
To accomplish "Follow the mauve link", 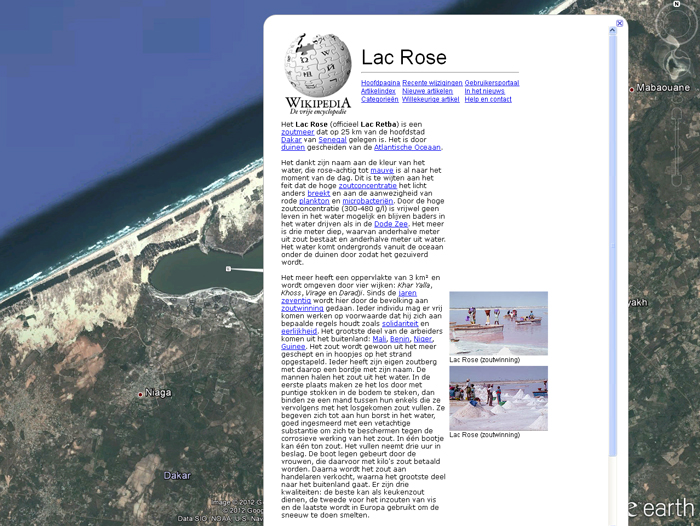I will (382, 171).
